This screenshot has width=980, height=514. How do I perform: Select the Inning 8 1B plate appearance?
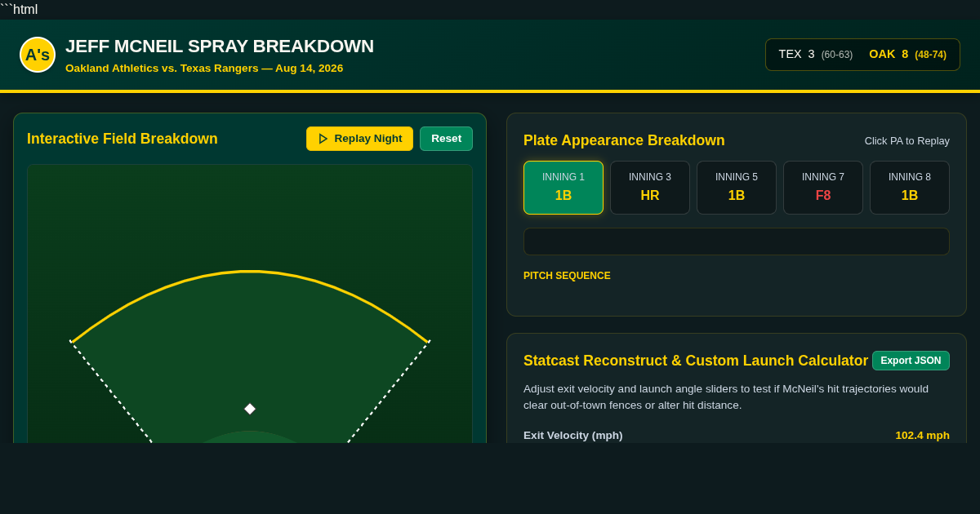[910, 188]
